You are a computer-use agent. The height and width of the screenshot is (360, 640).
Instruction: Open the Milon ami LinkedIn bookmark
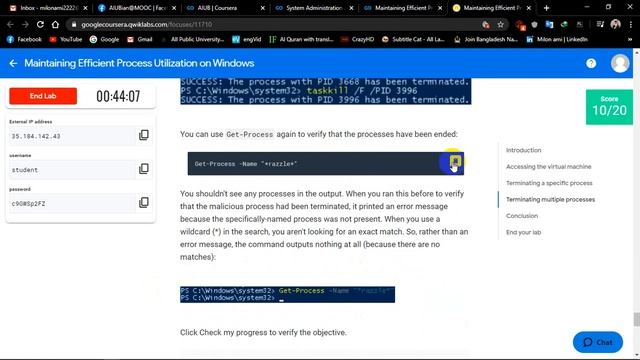coord(557,39)
